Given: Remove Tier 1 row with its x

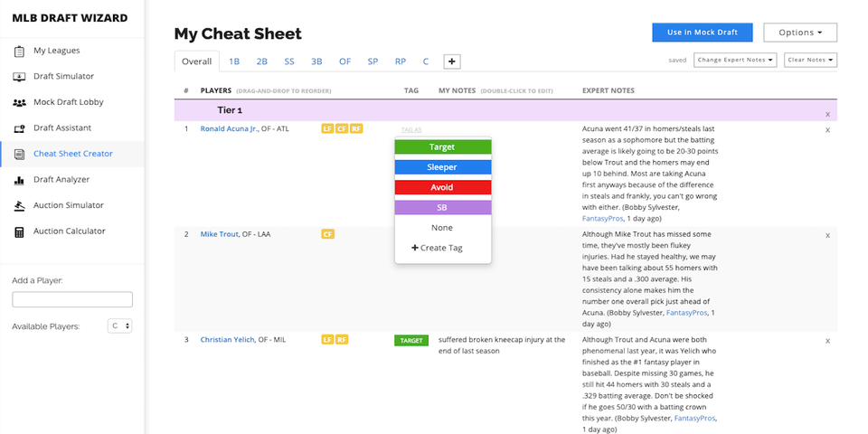Looking at the screenshot, I should (827, 115).
